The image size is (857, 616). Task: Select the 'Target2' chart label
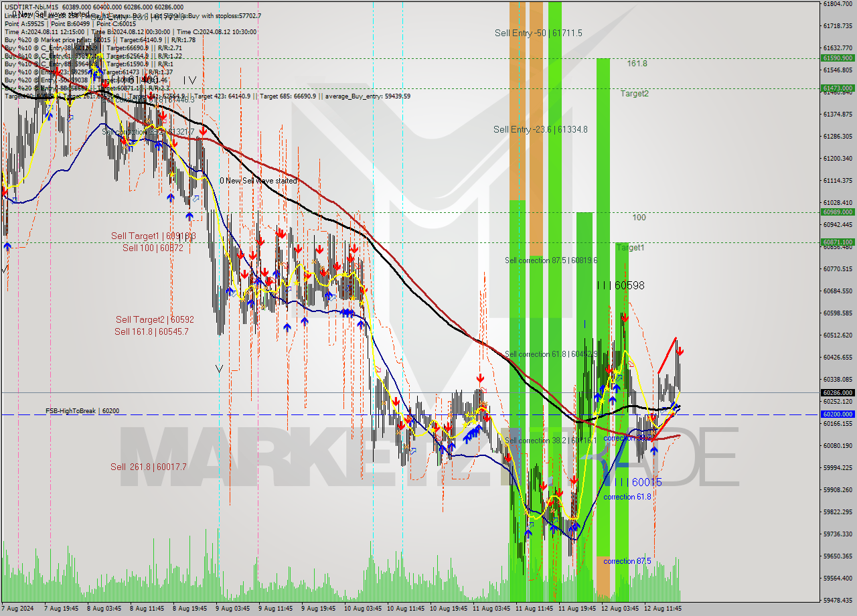click(x=634, y=94)
